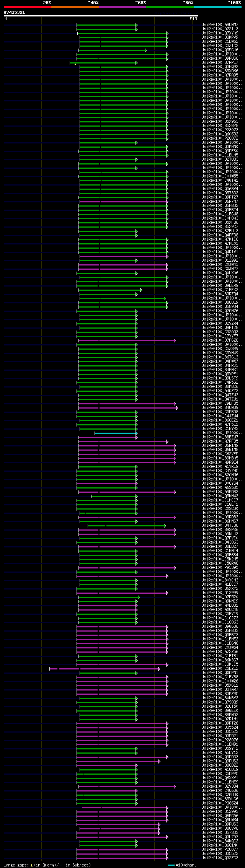Select label UniRef100_A7RA95
Viewport: 245px width, 868px height.
pyautogui.click(x=220, y=75)
